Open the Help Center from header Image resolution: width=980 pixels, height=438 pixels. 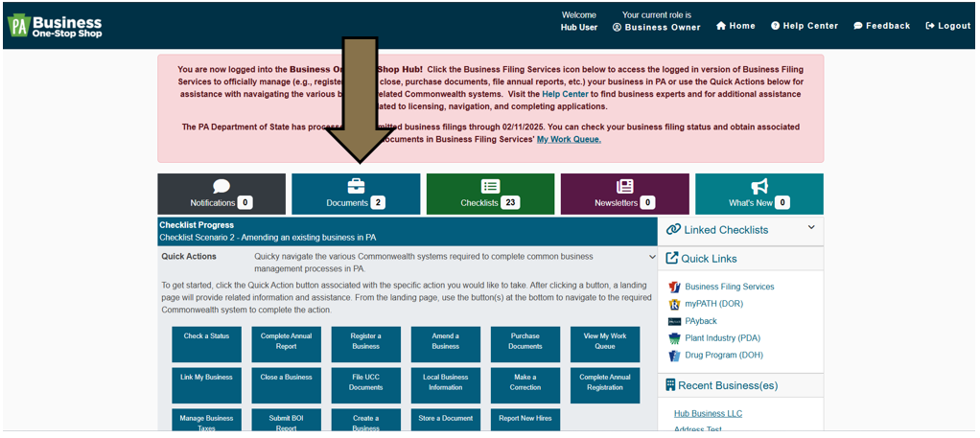click(x=805, y=26)
